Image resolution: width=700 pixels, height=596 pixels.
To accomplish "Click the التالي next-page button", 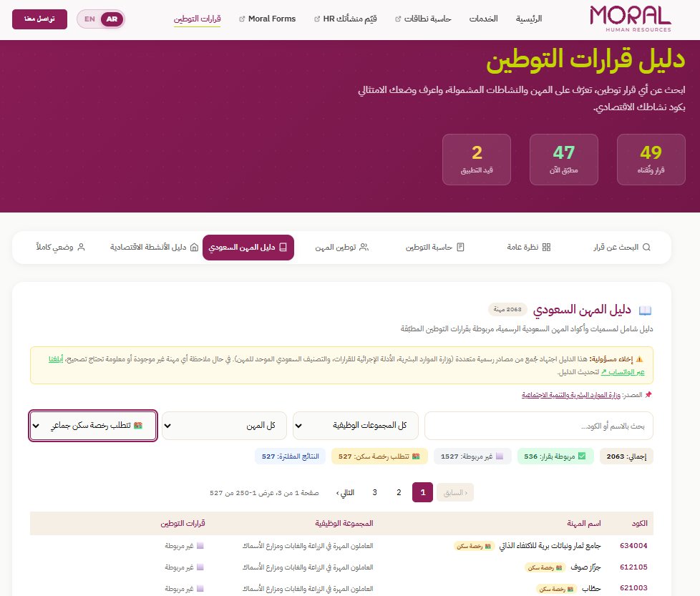I will coord(345,492).
